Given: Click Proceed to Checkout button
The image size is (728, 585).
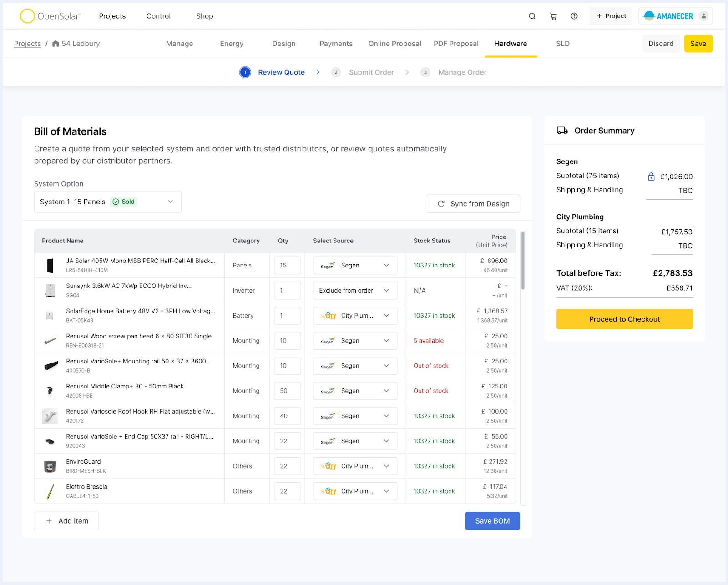Looking at the screenshot, I should click(x=624, y=319).
